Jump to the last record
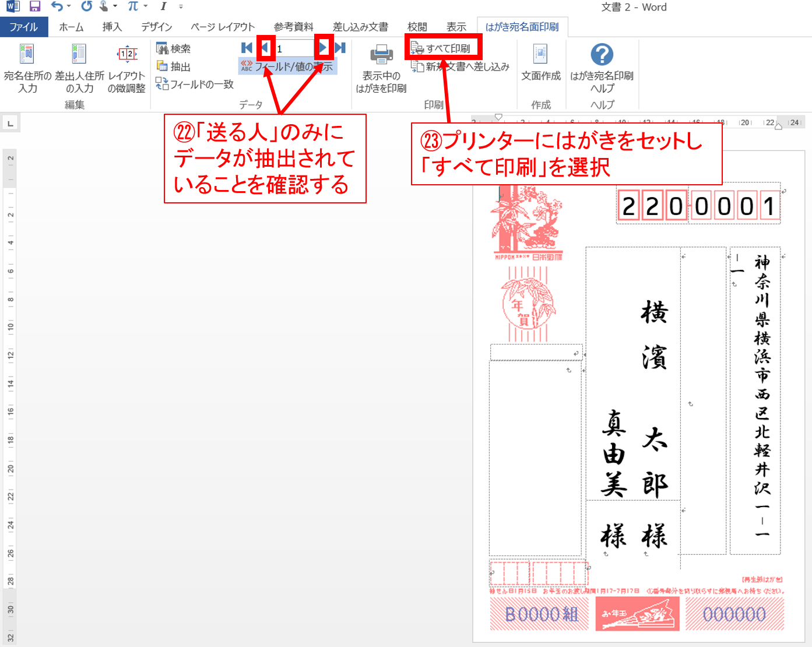The width and height of the screenshot is (812, 647). 340,48
